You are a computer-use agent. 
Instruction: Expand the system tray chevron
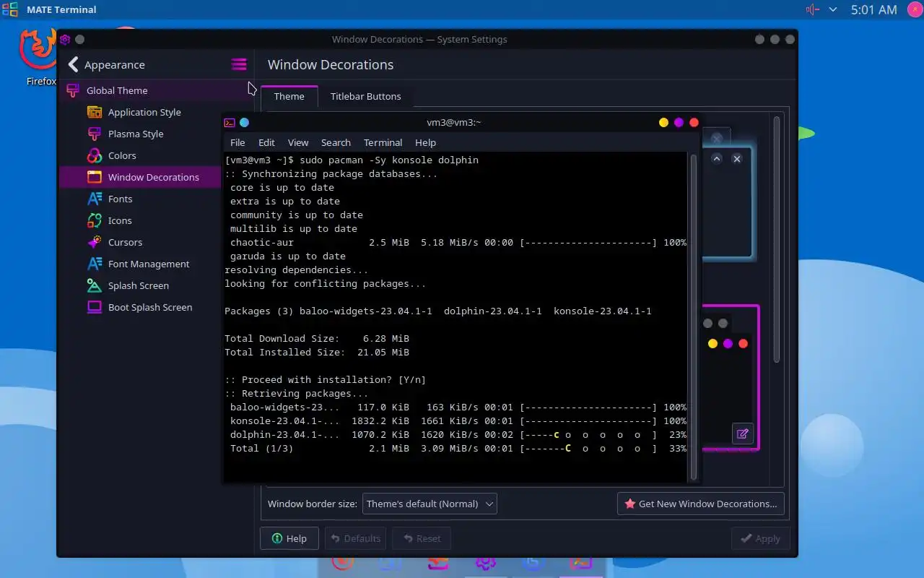click(833, 9)
